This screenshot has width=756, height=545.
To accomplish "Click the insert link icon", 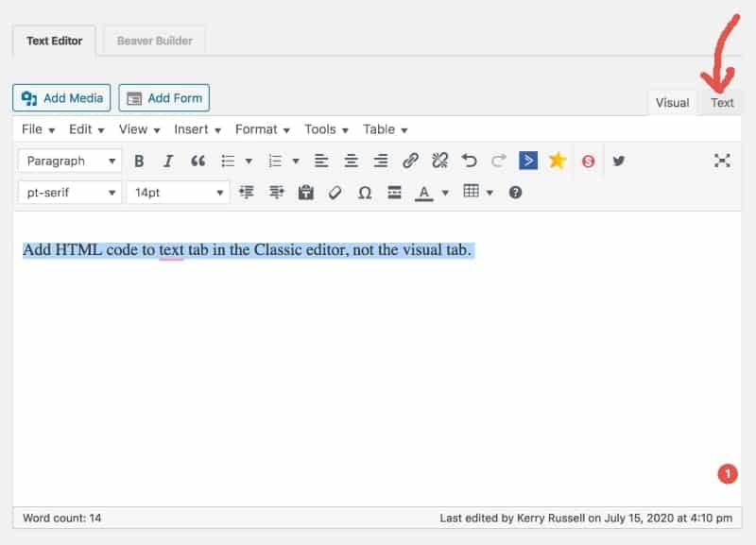I will [x=409, y=161].
